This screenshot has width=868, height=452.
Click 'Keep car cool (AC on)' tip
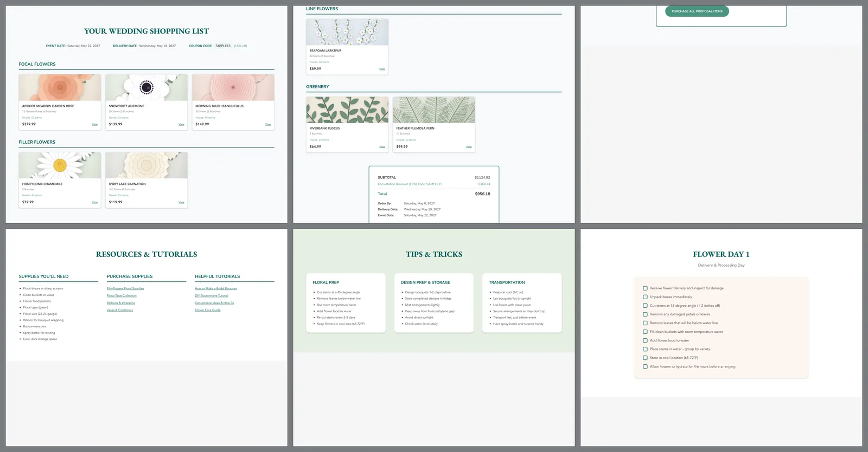[508, 292]
